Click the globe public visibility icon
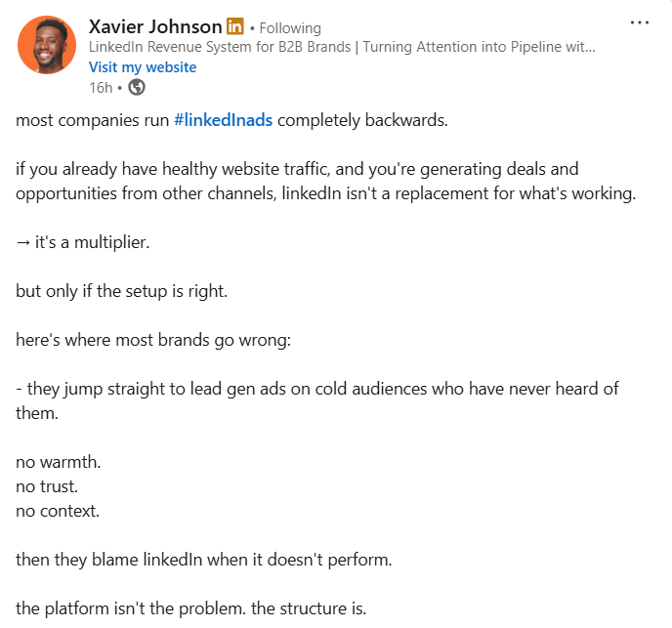This screenshot has height=628, width=672. [137, 87]
